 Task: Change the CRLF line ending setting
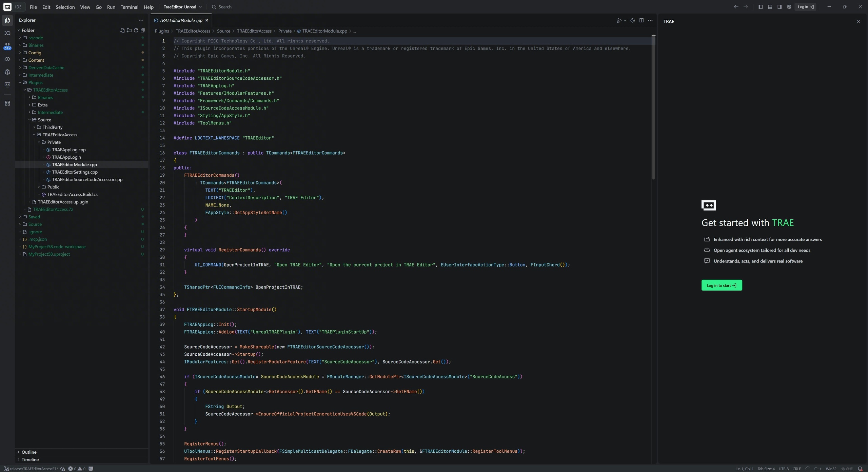click(x=796, y=469)
